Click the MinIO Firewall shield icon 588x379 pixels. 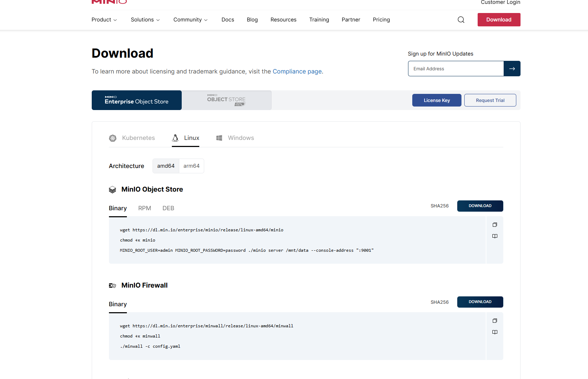[x=112, y=285]
